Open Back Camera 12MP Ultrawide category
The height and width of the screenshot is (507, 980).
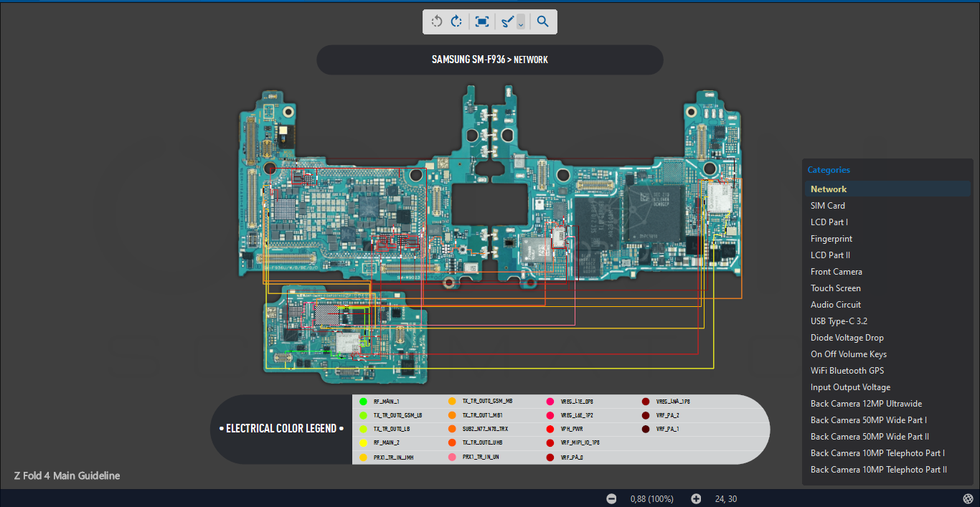(x=887, y=404)
